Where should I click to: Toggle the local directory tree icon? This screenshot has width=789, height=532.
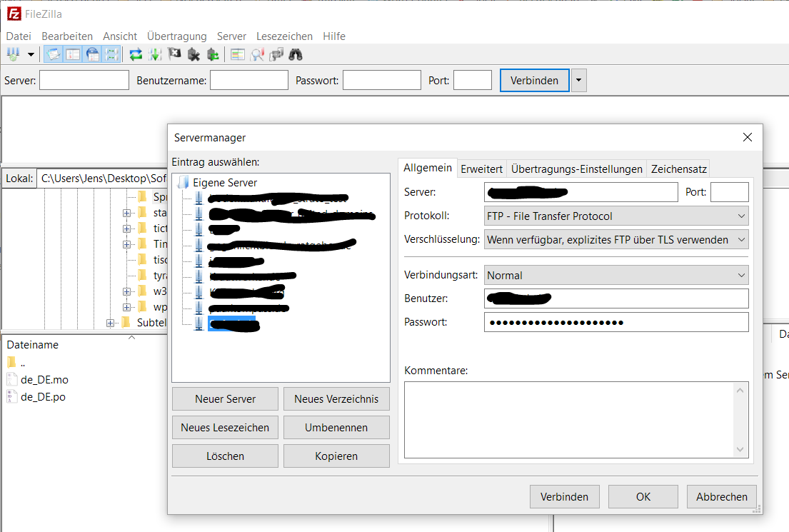click(73, 54)
